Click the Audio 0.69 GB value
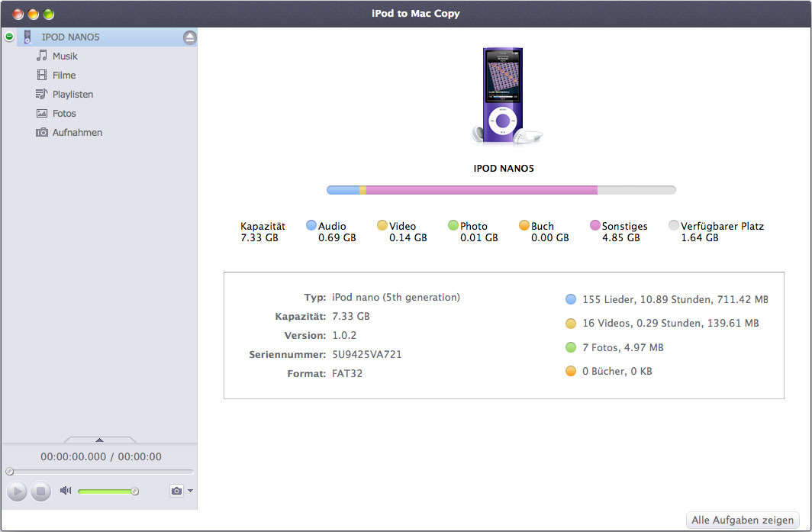Screen dimensions: 812x532 pyautogui.click(x=337, y=238)
